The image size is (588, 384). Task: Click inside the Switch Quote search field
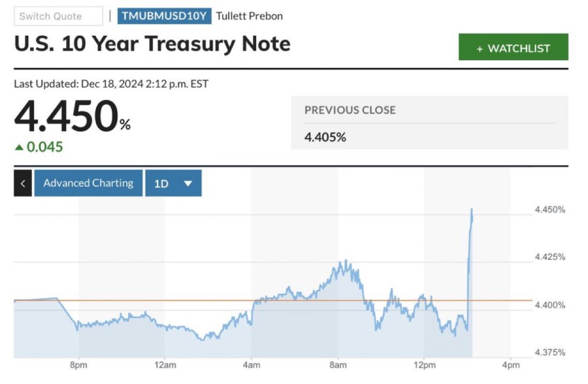pyautogui.click(x=58, y=16)
